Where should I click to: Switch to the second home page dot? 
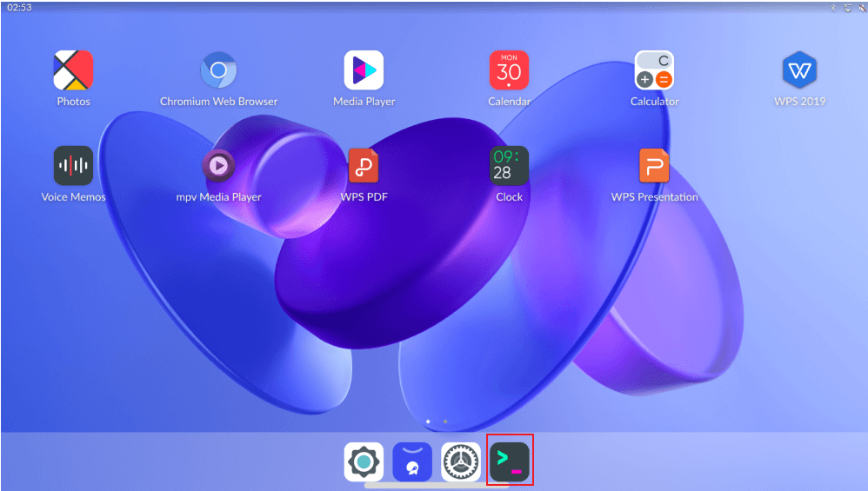[x=445, y=421]
